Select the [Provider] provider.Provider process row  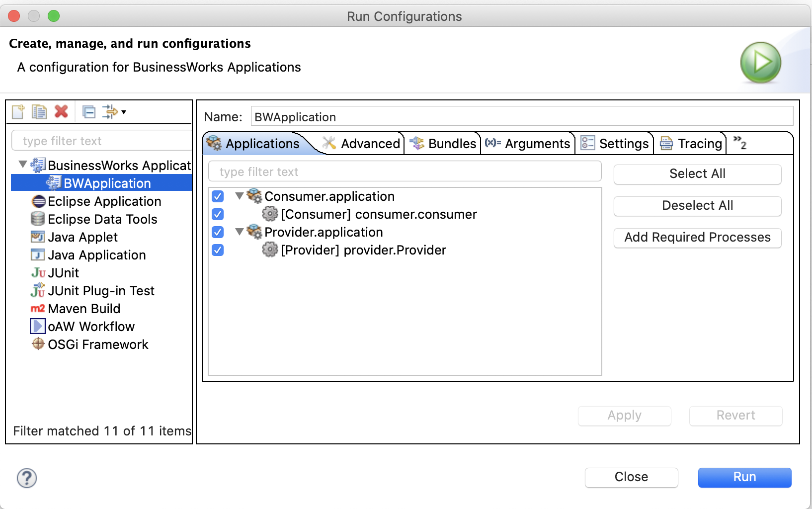(x=363, y=250)
